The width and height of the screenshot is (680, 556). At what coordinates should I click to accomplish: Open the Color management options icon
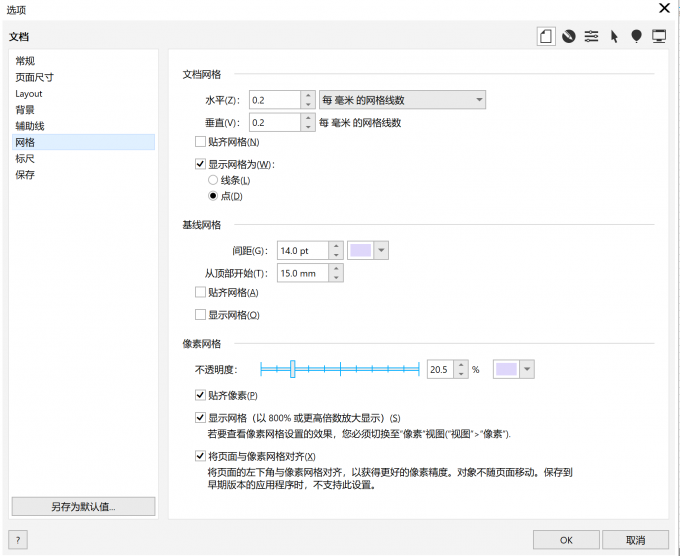(569, 36)
